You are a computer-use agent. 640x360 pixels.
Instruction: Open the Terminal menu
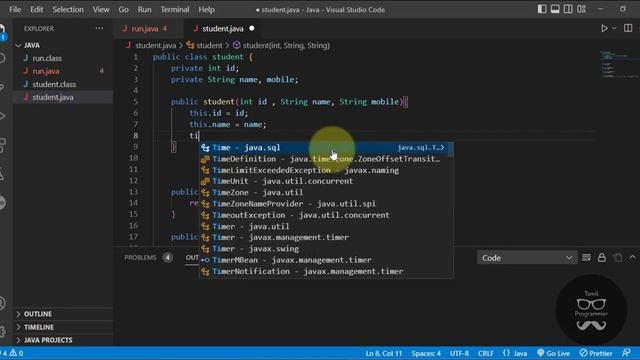175,9
